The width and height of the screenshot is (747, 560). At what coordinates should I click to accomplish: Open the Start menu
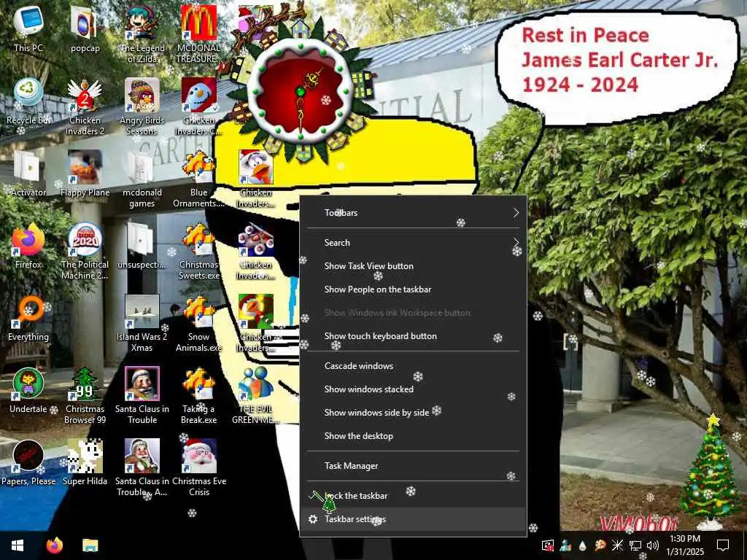[18, 545]
